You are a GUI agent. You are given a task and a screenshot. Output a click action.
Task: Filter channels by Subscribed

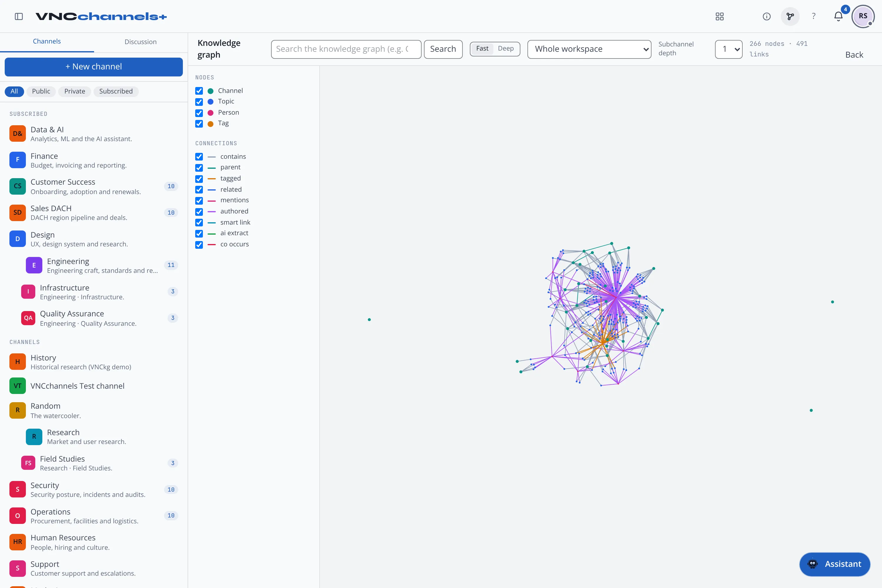[x=116, y=91]
